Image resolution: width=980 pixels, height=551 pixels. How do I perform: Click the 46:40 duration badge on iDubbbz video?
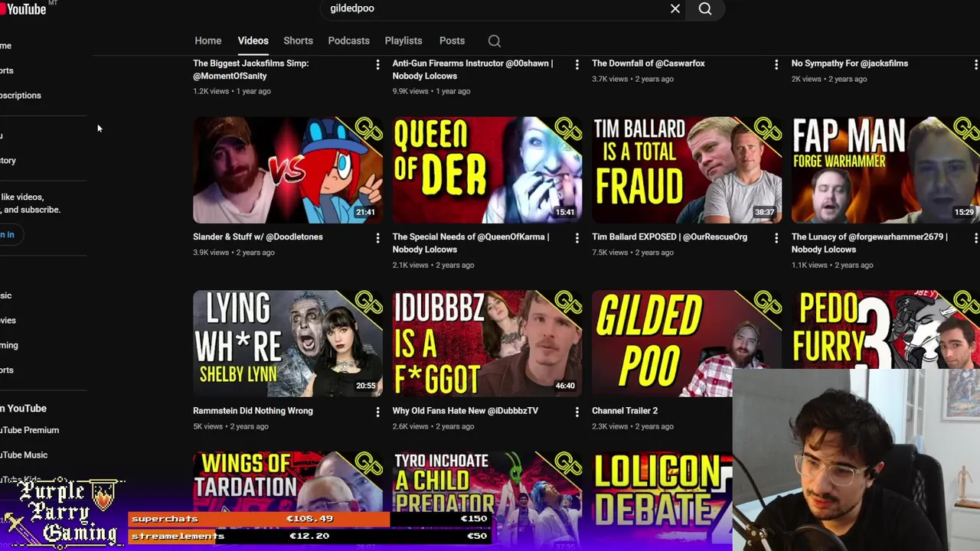(565, 386)
